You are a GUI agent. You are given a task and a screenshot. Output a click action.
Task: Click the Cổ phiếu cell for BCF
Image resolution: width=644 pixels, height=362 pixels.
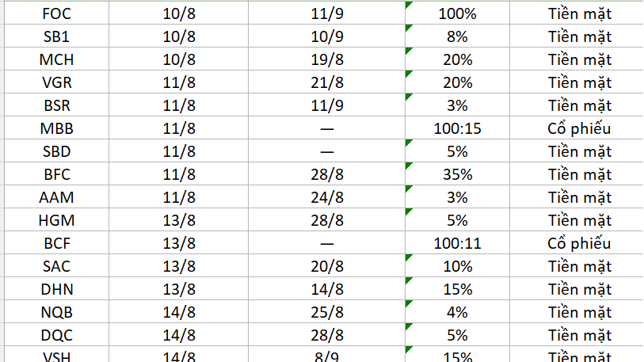coord(579,243)
